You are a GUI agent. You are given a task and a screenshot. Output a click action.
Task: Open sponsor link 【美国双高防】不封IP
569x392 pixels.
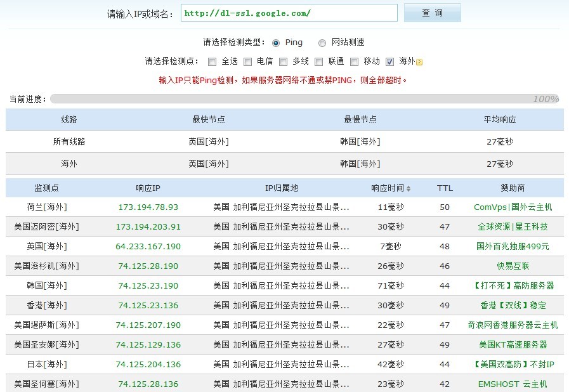(513, 364)
